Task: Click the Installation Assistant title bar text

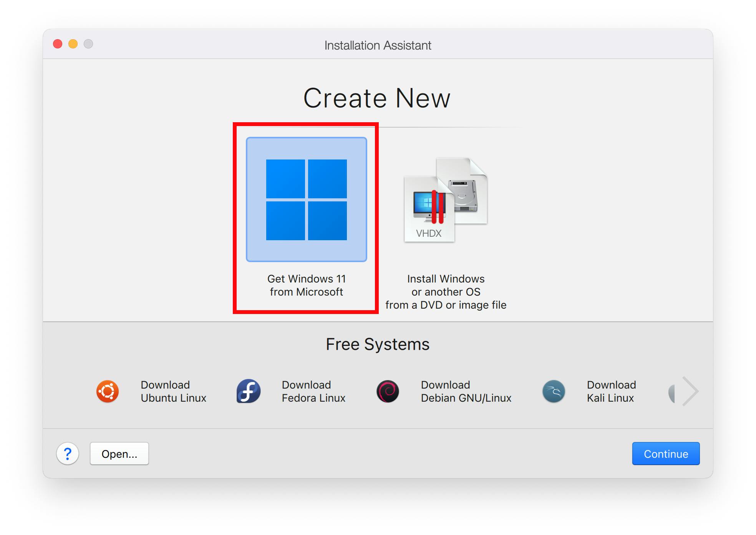Action: point(378,45)
